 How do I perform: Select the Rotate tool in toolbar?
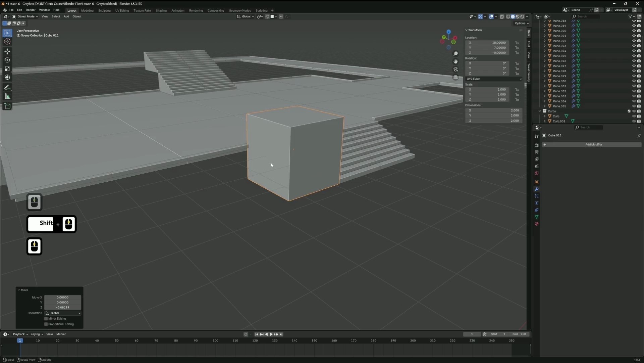pos(7,60)
